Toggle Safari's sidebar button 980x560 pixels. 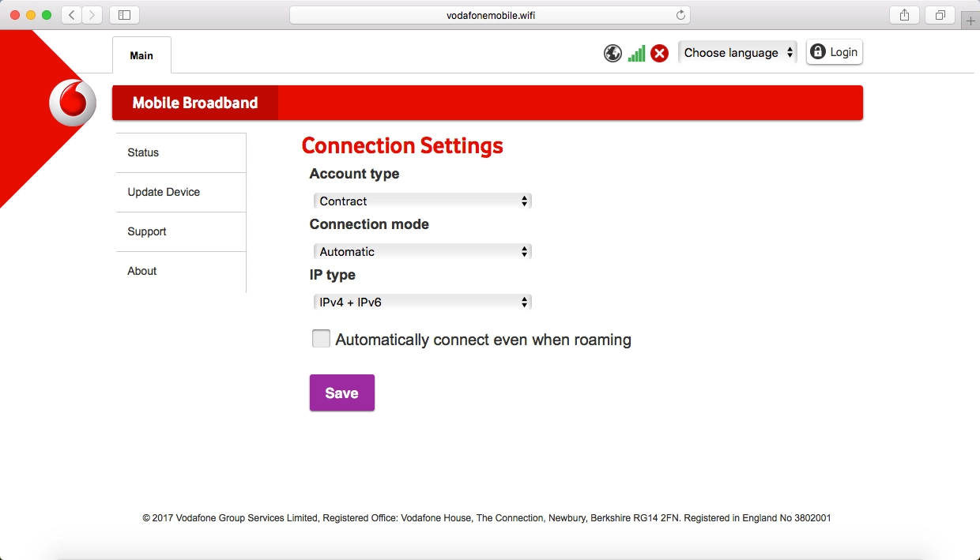pyautogui.click(x=124, y=15)
